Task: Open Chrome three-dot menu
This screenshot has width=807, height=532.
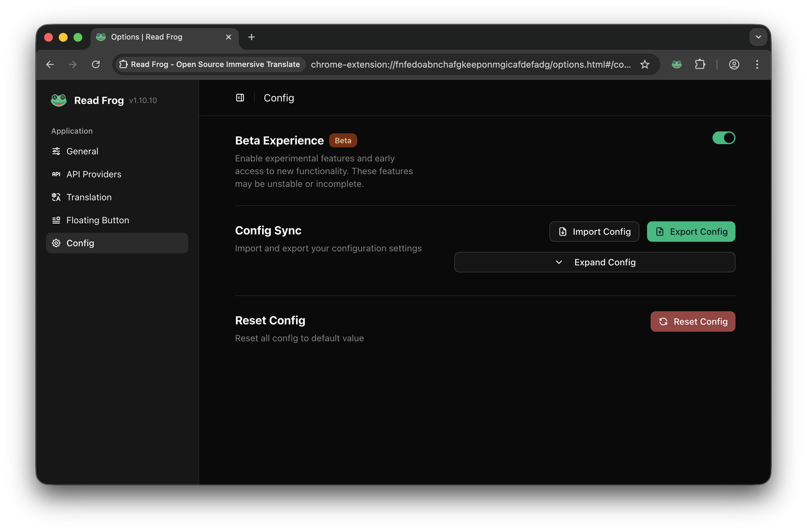Action: coord(757,64)
